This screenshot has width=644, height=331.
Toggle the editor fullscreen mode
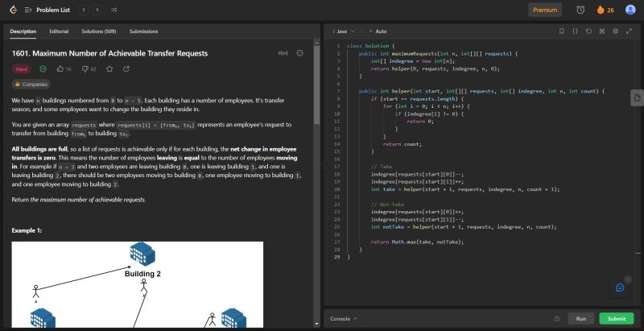(629, 31)
